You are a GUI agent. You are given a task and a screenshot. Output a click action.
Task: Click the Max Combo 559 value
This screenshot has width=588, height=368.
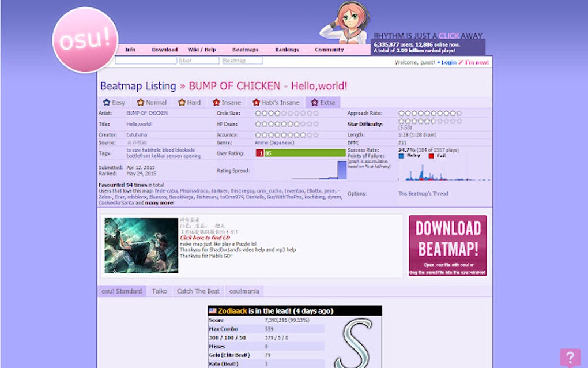[x=269, y=329]
